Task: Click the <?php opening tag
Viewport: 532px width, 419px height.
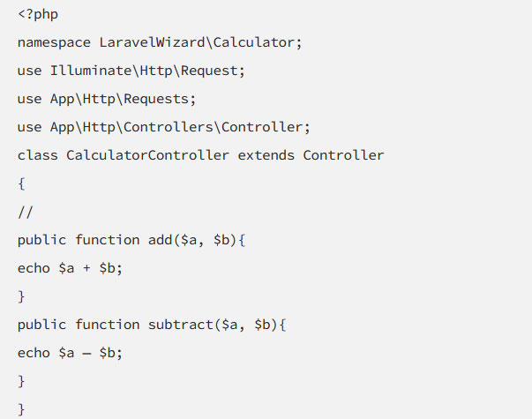Action: pos(38,15)
